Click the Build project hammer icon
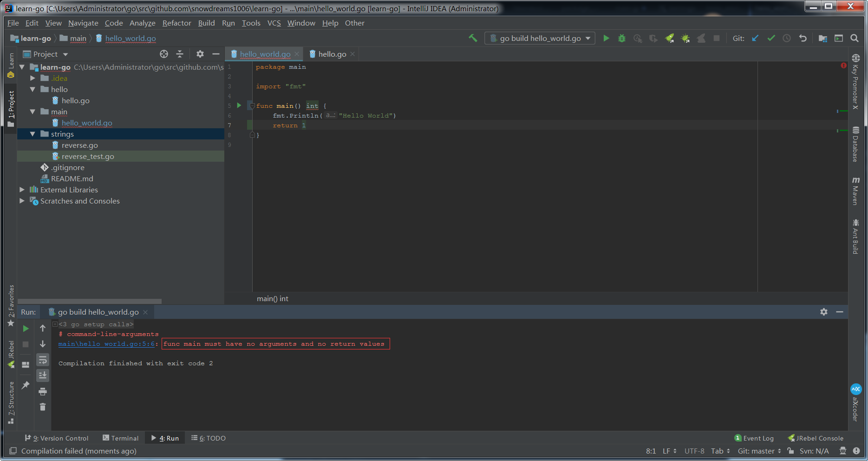868x461 pixels. point(473,38)
